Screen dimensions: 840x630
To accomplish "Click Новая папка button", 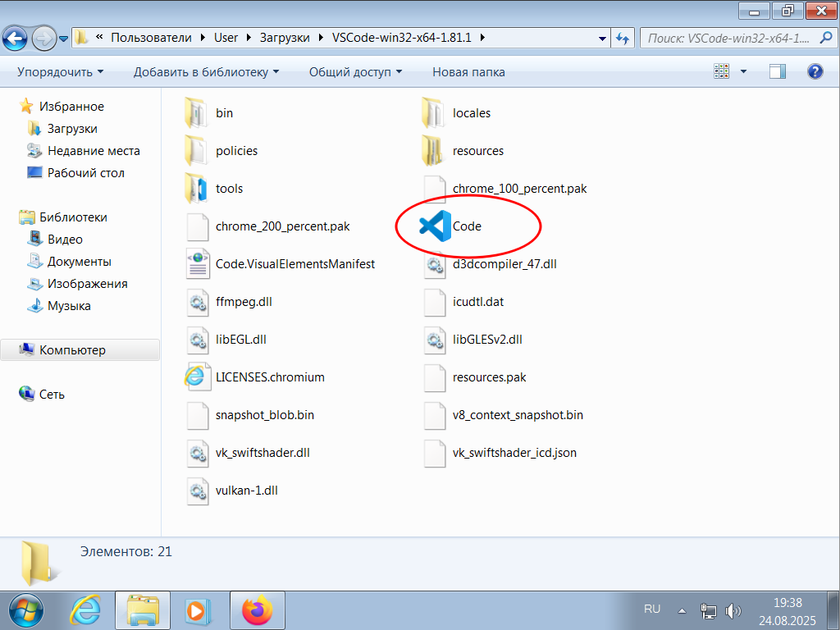I will click(468, 72).
